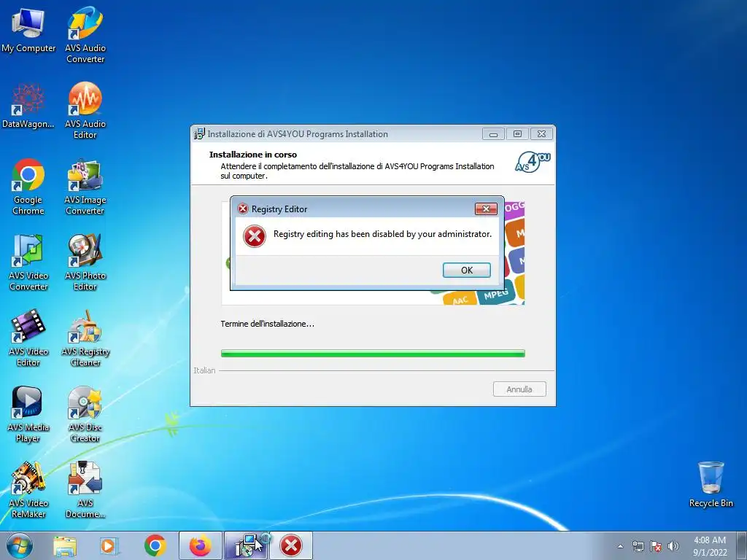Open Windows Explorer from taskbar
Image resolution: width=747 pixels, height=560 pixels.
pos(65,545)
